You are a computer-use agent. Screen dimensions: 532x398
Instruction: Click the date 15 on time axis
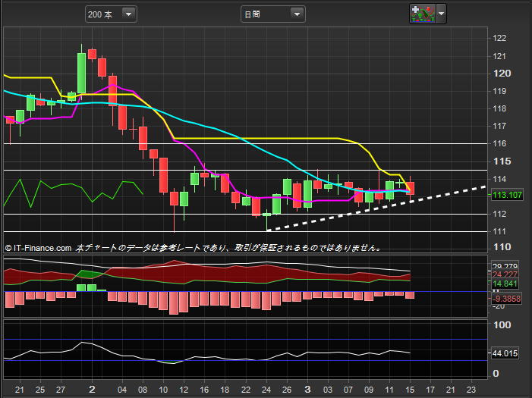410,390
